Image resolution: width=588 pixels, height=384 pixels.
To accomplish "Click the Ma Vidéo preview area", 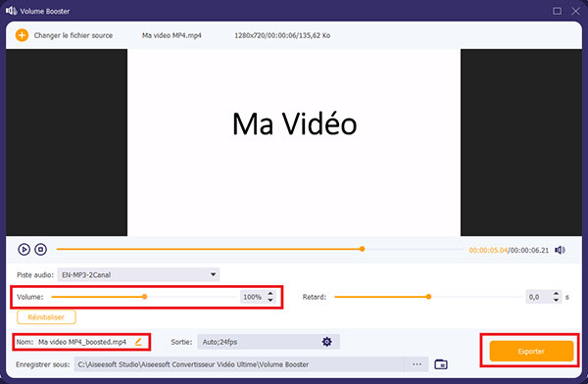I will point(294,142).
